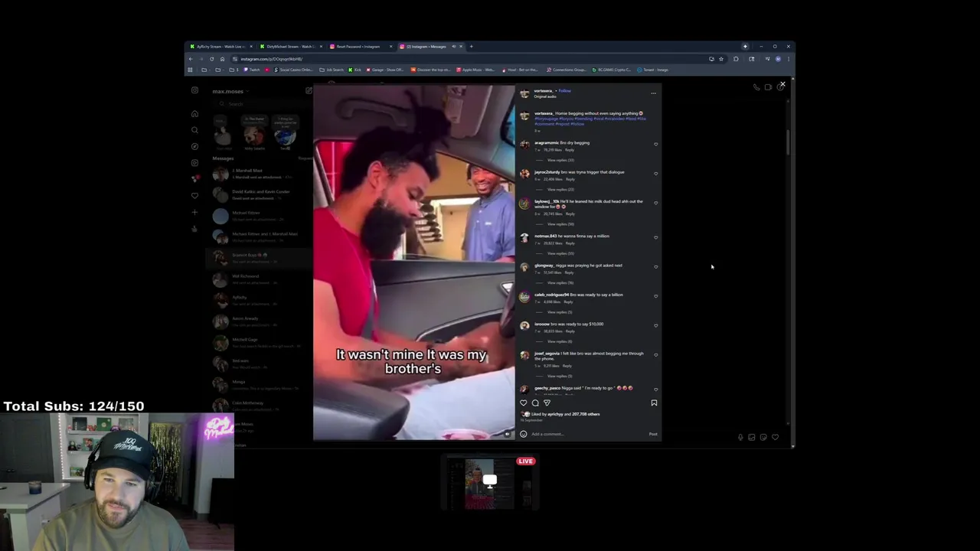Open the Aaron Aready conversation
980x551 pixels.
260,321
